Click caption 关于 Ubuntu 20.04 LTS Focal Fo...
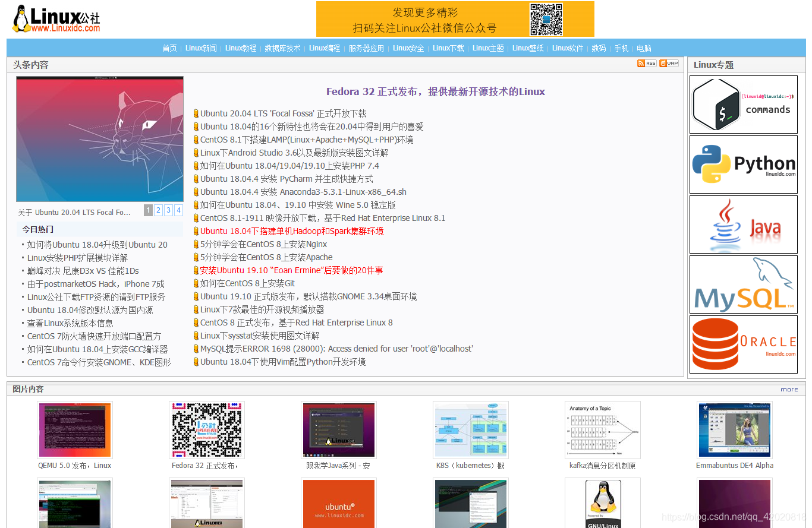The image size is (812, 528). 74,212
